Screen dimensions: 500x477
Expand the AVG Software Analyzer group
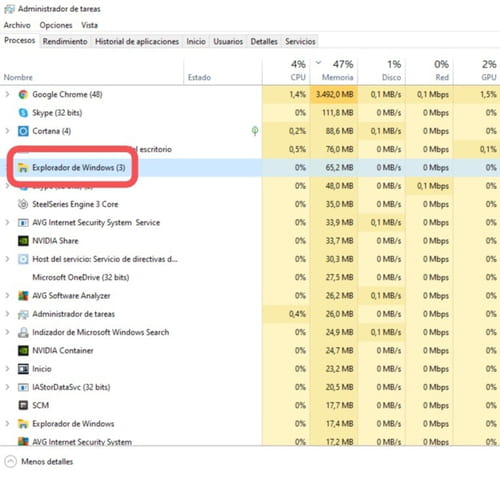coord(7,296)
